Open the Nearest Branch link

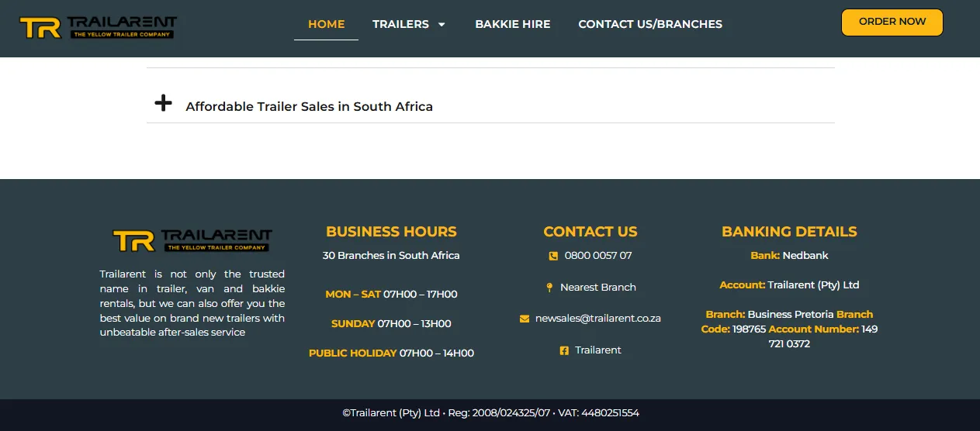point(598,287)
